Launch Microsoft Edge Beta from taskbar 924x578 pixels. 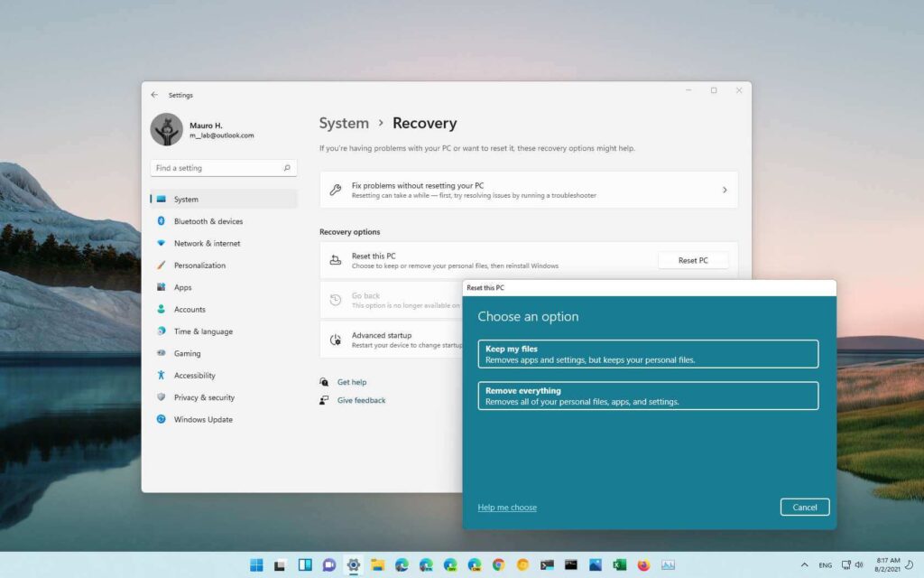point(426,565)
